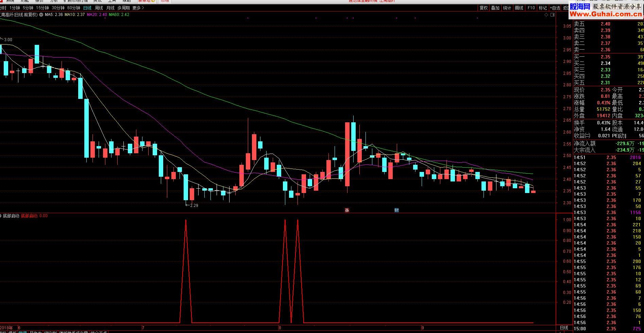This screenshot has height=333, width=644.
Task: Click the 买一 bid row
Action: point(609,57)
